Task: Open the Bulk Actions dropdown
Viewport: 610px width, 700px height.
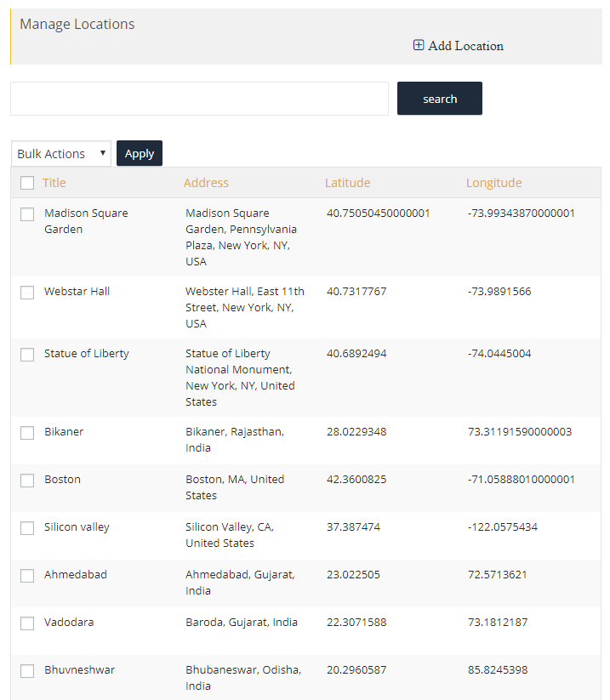Action: pos(60,154)
